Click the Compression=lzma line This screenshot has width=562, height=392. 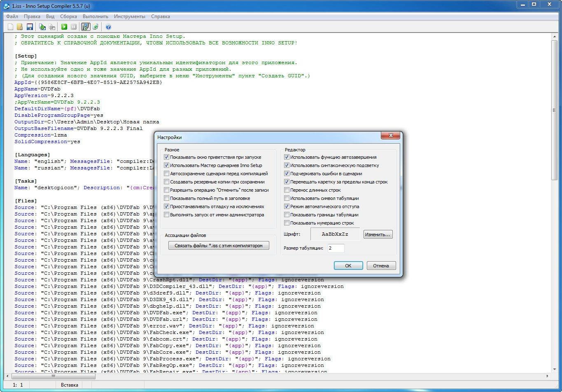(41, 135)
